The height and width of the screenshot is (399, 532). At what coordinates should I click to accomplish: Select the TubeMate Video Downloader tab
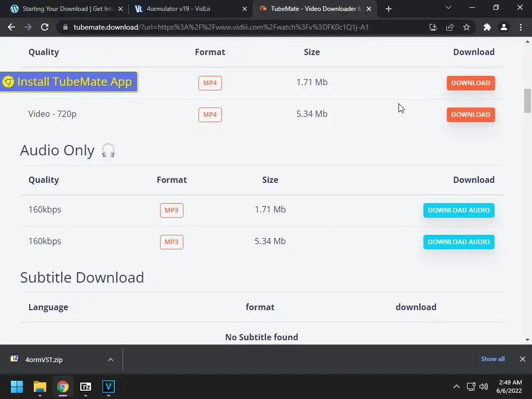pyautogui.click(x=315, y=9)
